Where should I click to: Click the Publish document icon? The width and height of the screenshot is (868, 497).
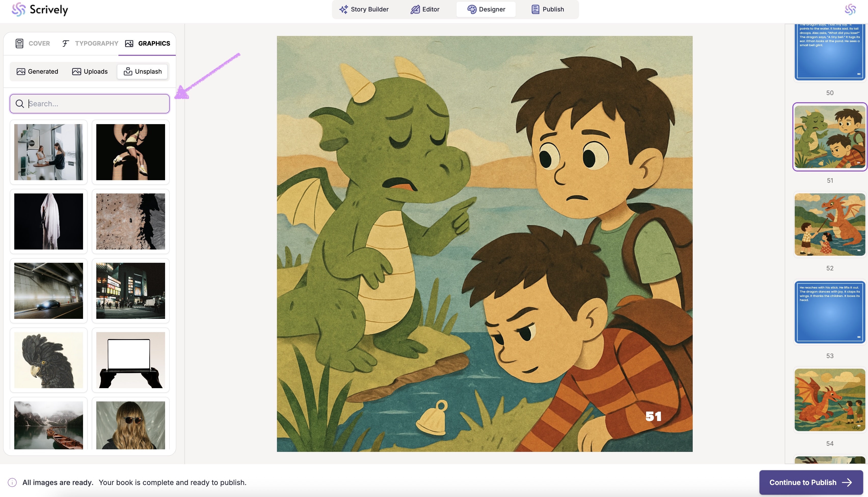coord(535,9)
